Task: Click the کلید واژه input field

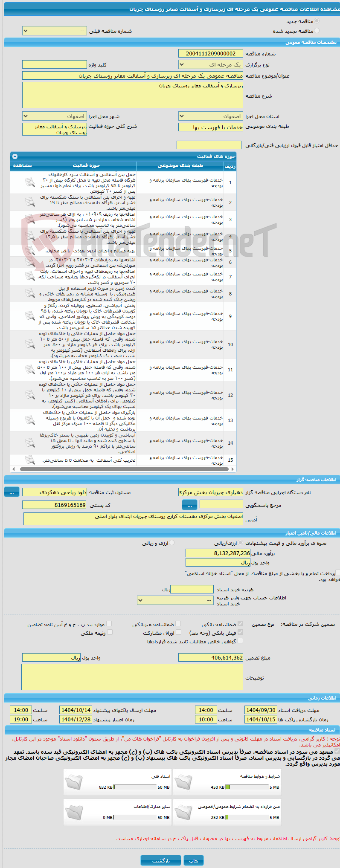Action: pyautogui.click(x=55, y=64)
